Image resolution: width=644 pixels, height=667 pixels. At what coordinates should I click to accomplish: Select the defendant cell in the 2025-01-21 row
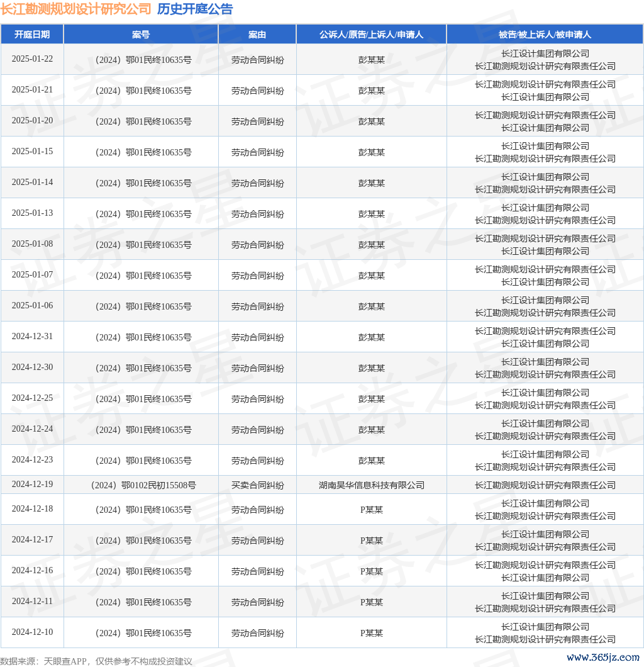coord(545,91)
